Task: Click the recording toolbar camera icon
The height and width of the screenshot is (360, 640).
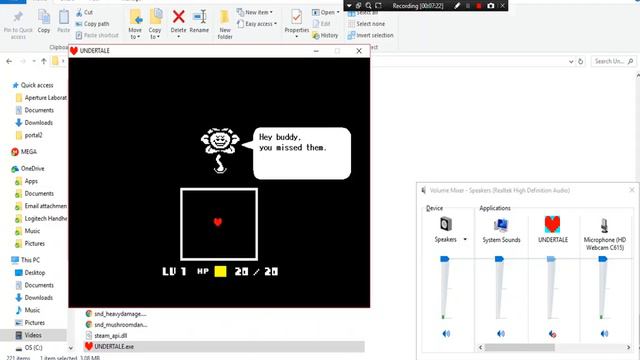Action: tap(491, 6)
